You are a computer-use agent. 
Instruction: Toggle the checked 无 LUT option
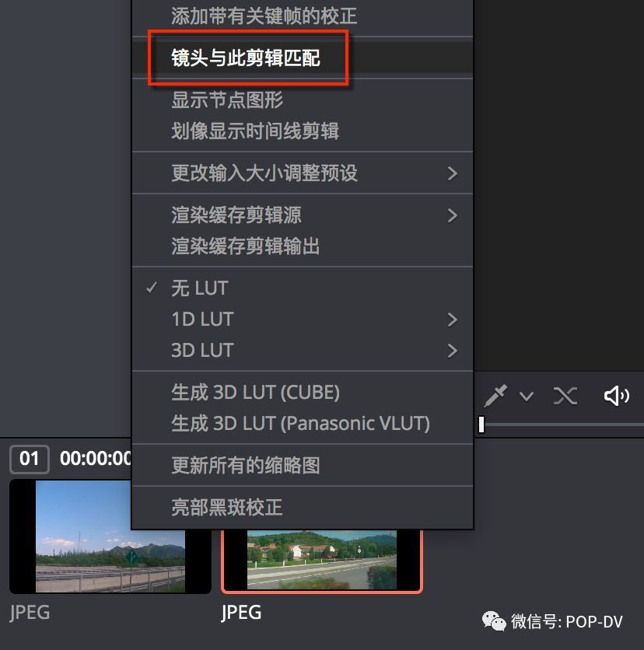(303, 288)
